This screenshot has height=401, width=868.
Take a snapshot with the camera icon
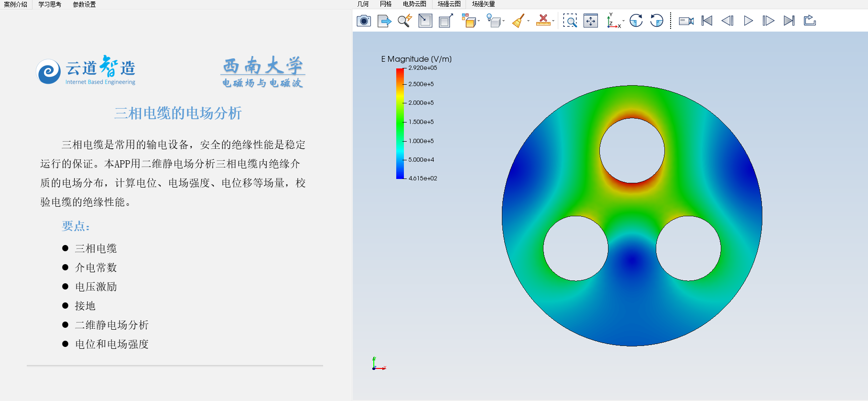tap(364, 21)
